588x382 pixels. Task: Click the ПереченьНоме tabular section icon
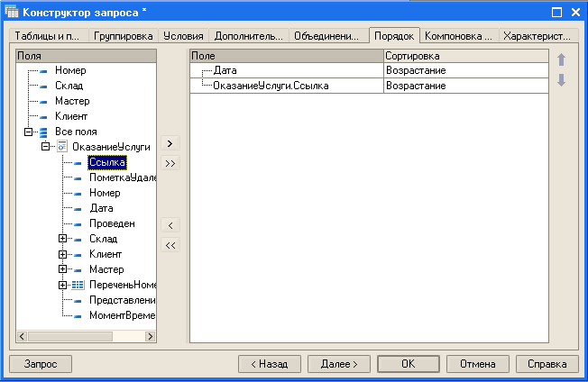78,285
